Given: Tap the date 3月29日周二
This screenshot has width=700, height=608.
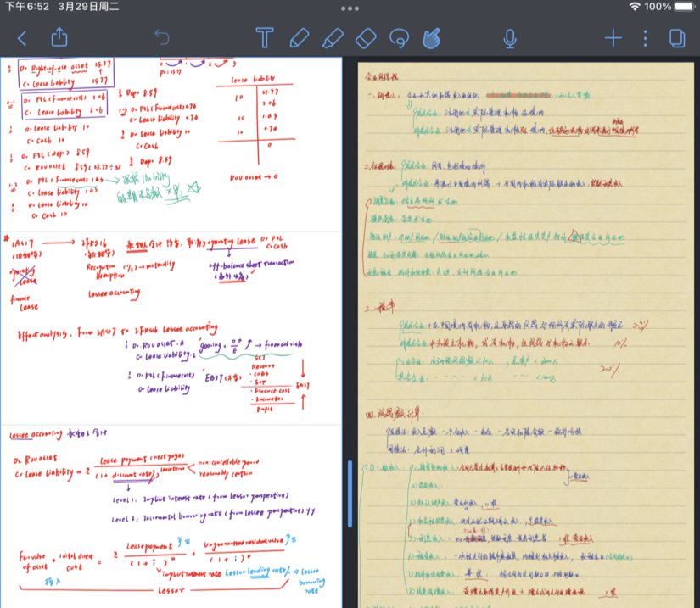Looking at the screenshot, I should click(x=88, y=6).
